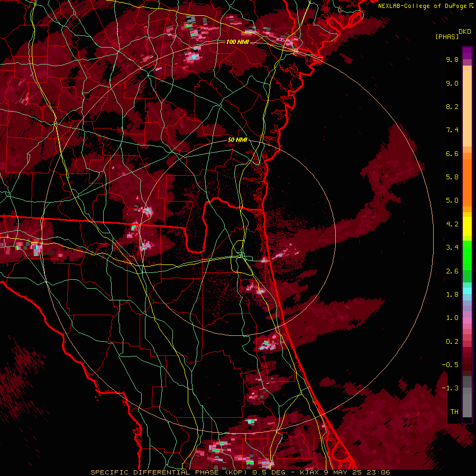Screen dimensions: 476x476
Task: Pick the yellow band of the color bar
Action: click(x=467, y=226)
